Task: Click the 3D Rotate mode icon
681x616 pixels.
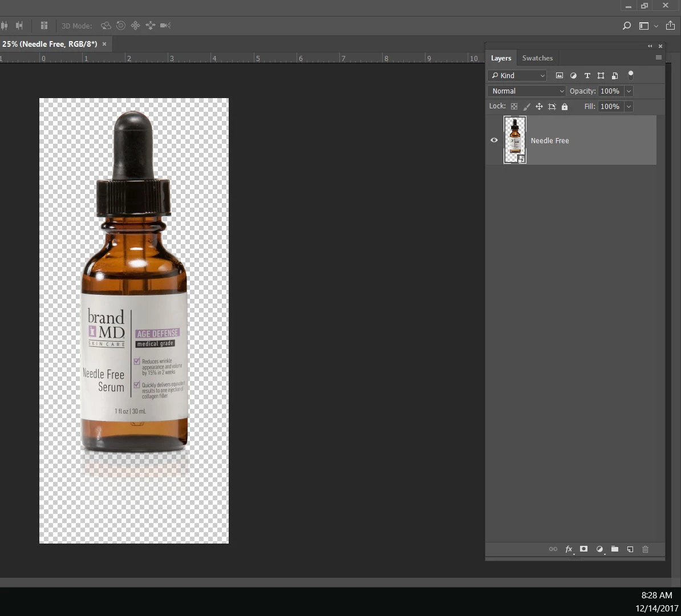Action: click(x=106, y=26)
